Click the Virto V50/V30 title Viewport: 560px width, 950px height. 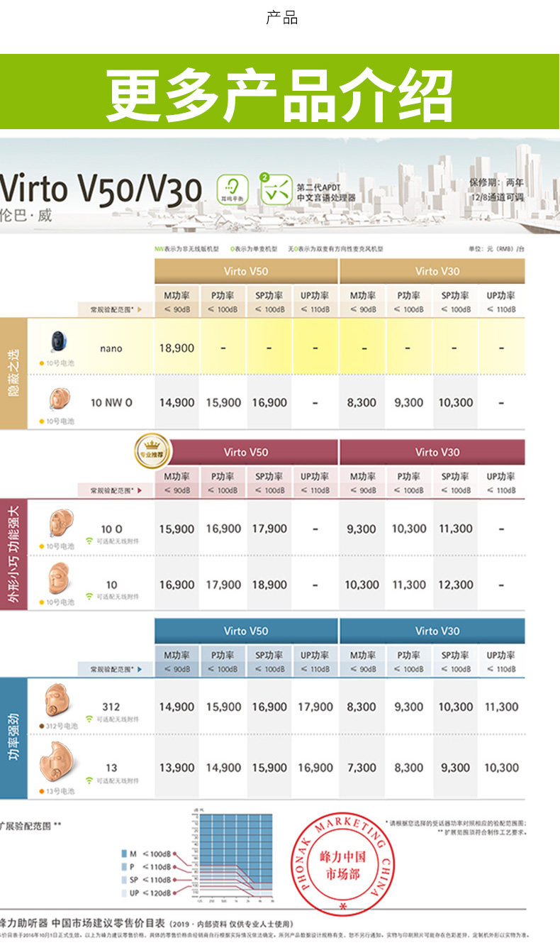click(101, 189)
